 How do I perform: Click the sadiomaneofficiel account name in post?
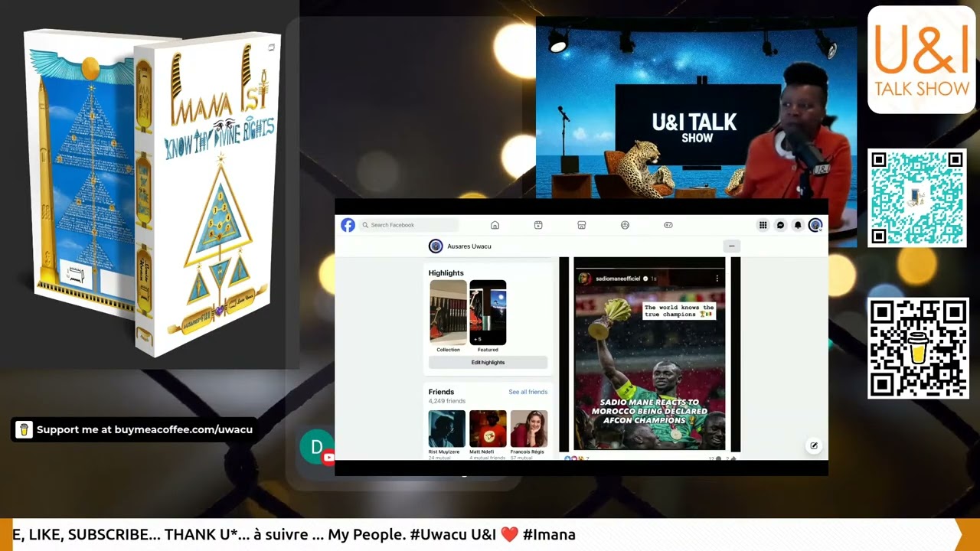tap(618, 279)
